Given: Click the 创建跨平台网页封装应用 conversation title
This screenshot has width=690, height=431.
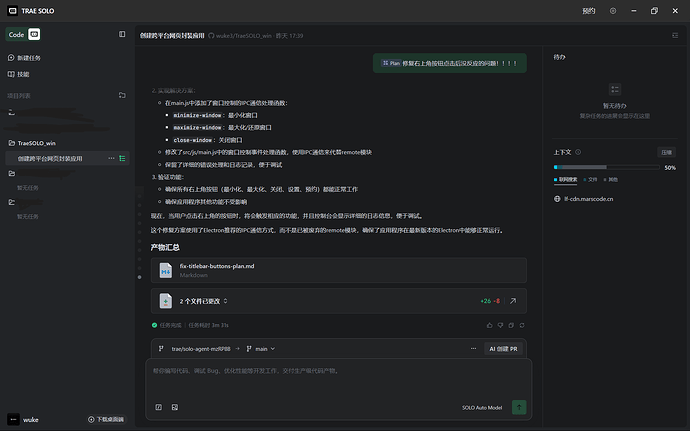Looking at the screenshot, I should pos(172,36).
